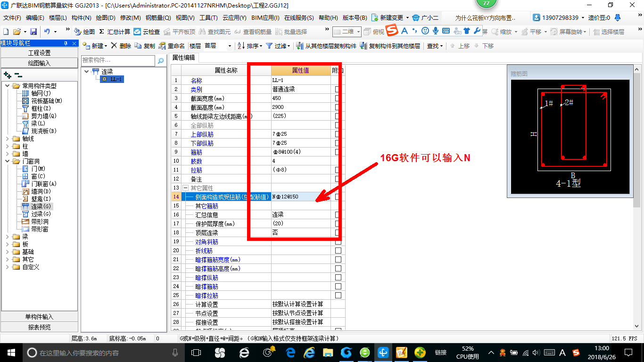Click the 复制 copy button
Image resolution: width=644 pixels, height=362 pixels.
tap(145, 46)
